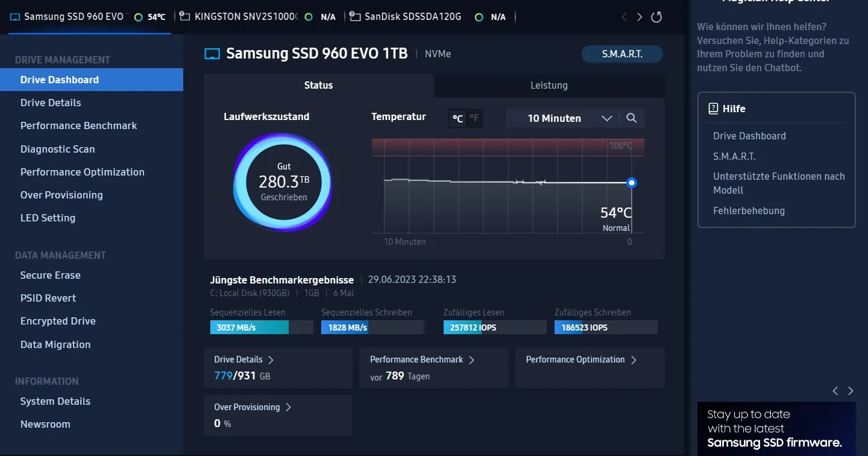Refresh the drive list with the circular arrow icon
Viewport: 868px width, 456px height.
click(656, 17)
